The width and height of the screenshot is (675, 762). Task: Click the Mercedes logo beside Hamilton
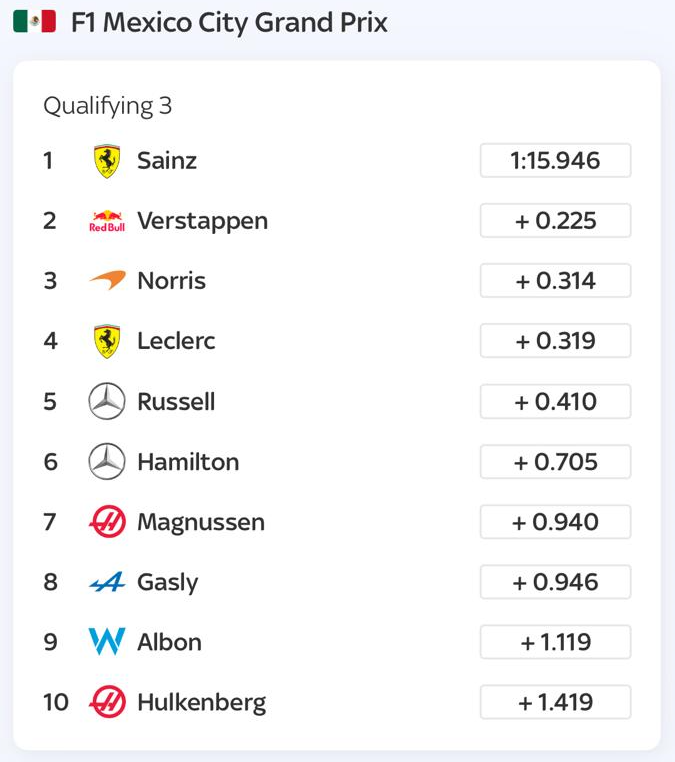click(107, 462)
